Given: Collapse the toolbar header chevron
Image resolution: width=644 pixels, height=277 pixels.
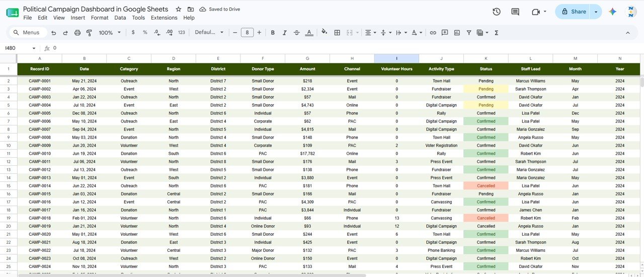Looking at the screenshot, I should pyautogui.click(x=628, y=33).
